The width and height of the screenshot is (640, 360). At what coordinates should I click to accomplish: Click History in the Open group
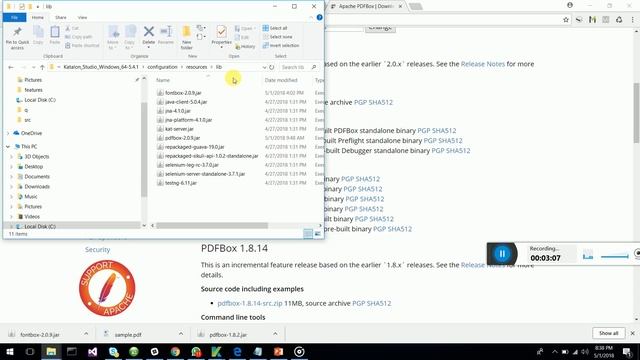tap(245, 47)
